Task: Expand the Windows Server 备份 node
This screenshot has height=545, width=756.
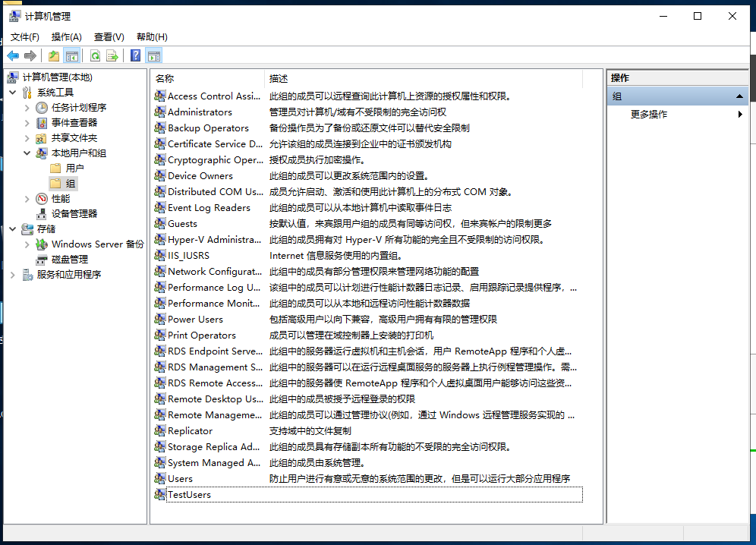Action: pyautogui.click(x=27, y=244)
